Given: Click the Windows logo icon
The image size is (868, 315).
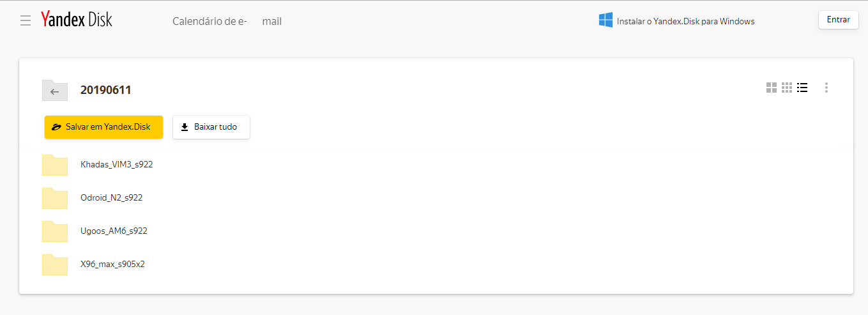Looking at the screenshot, I should [x=605, y=20].
